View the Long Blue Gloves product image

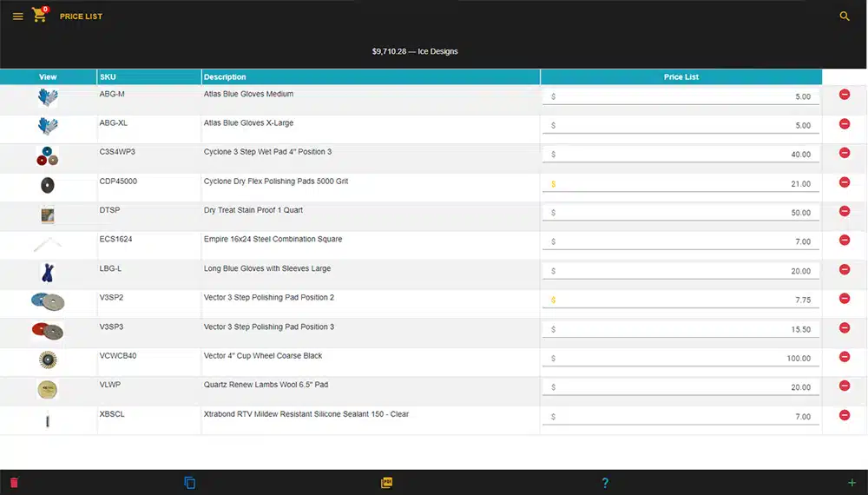[48, 273]
